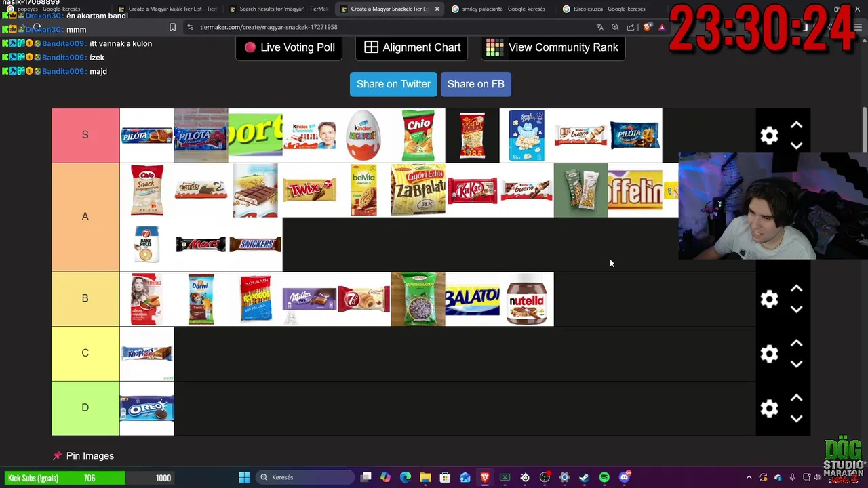The height and width of the screenshot is (488, 868).
Task: Move B tier row up
Action: click(797, 289)
